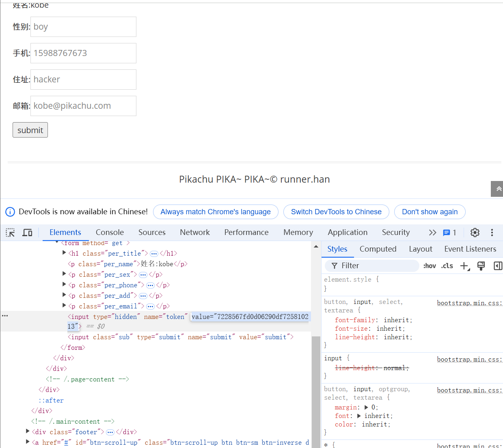Click the page-content comment node

pos(87,379)
